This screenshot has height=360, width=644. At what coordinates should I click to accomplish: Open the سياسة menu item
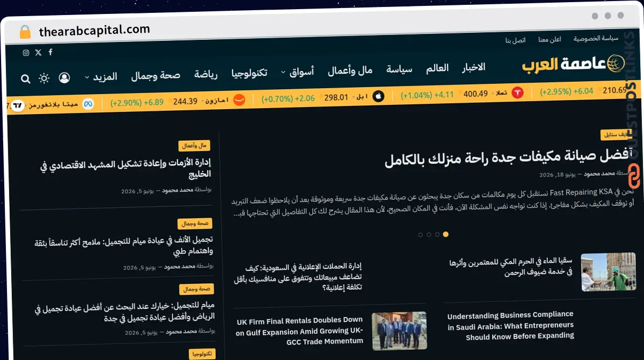pos(399,69)
